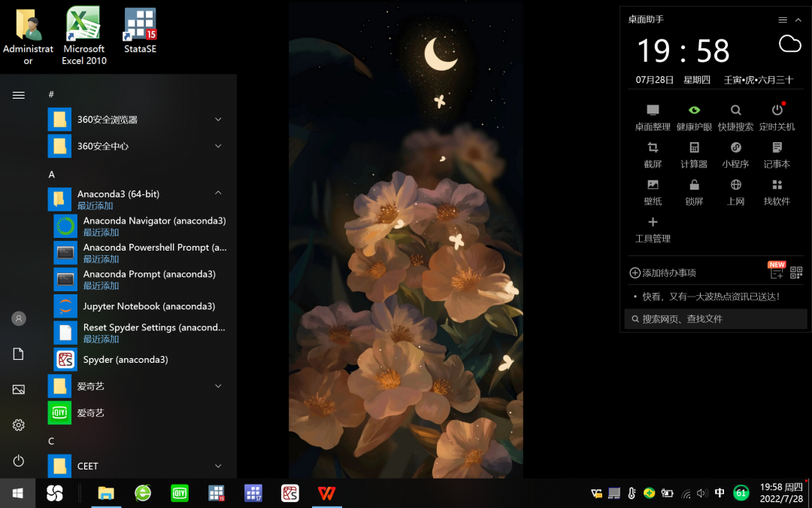The height and width of the screenshot is (508, 812).
Task: Click the thermometer tray icon
Action: pos(632,493)
